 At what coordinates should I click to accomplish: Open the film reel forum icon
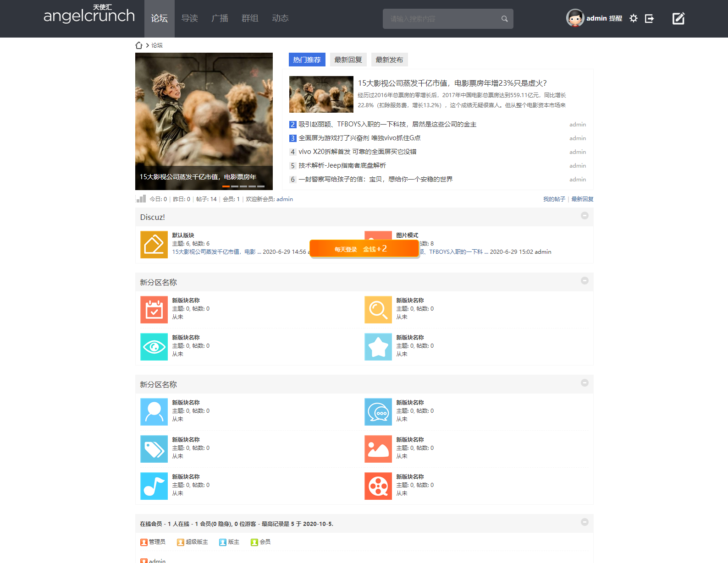pos(378,486)
